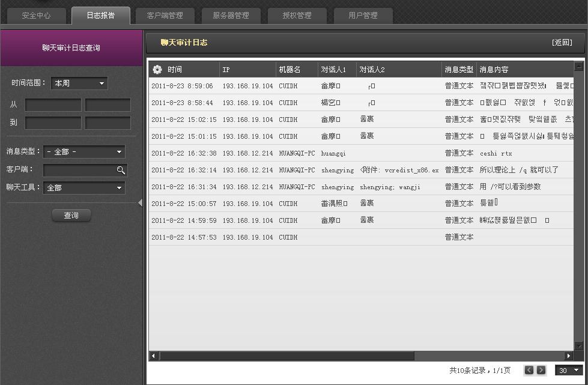Sort by 消息类型 column header
Viewport: 588px width, 385px height.
tap(459, 69)
